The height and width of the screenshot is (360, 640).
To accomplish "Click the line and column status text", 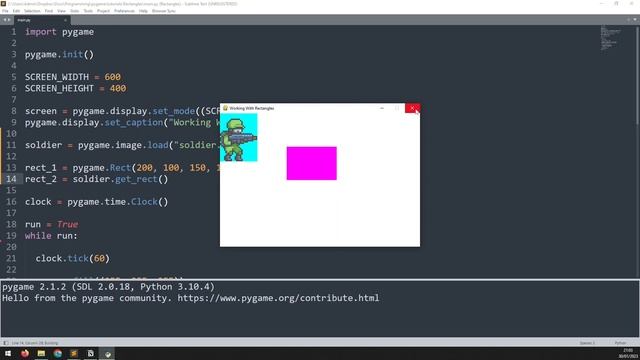I will pos(35,343).
